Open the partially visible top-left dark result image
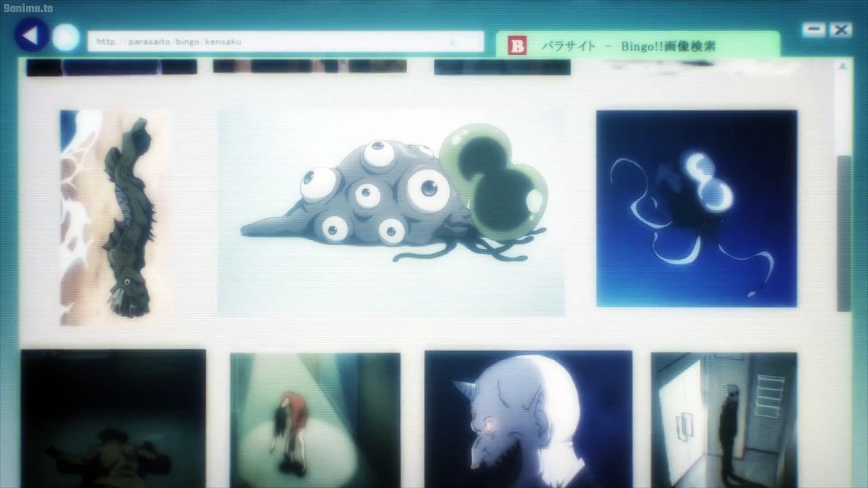 click(112, 66)
